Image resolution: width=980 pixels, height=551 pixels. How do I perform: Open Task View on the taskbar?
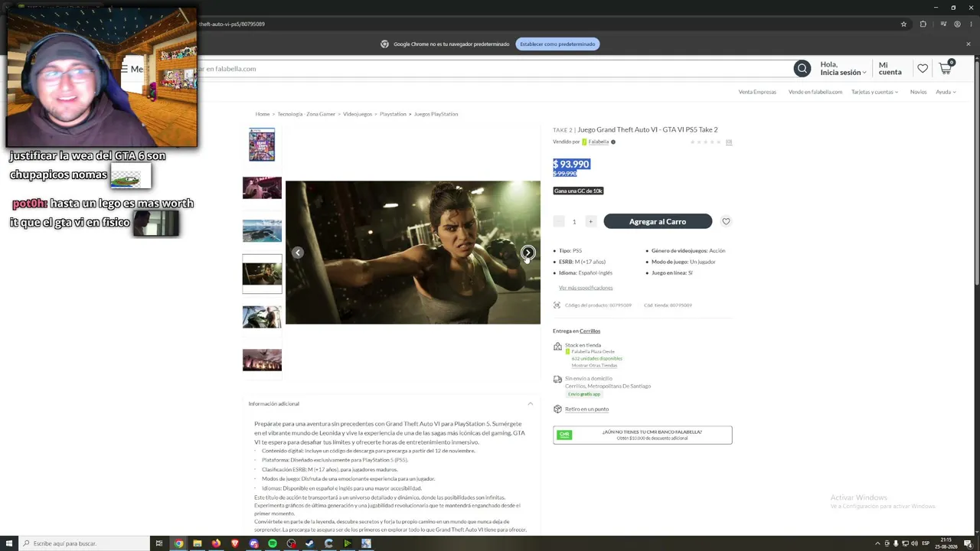pos(159,543)
